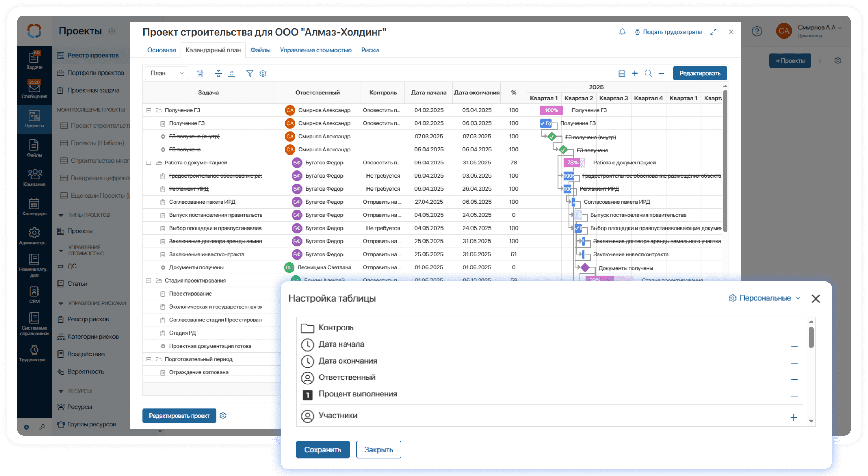Switch to the Управление стоимостью tab
The image size is (868, 476).
tap(315, 50)
